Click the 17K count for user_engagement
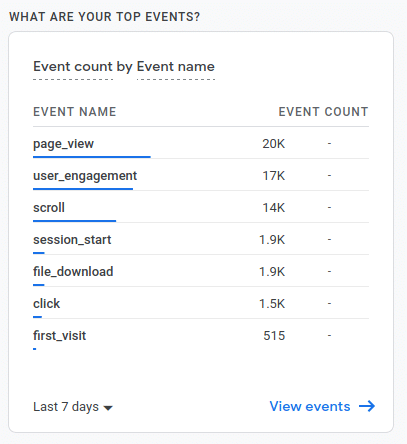The width and height of the screenshot is (407, 444). point(274,176)
